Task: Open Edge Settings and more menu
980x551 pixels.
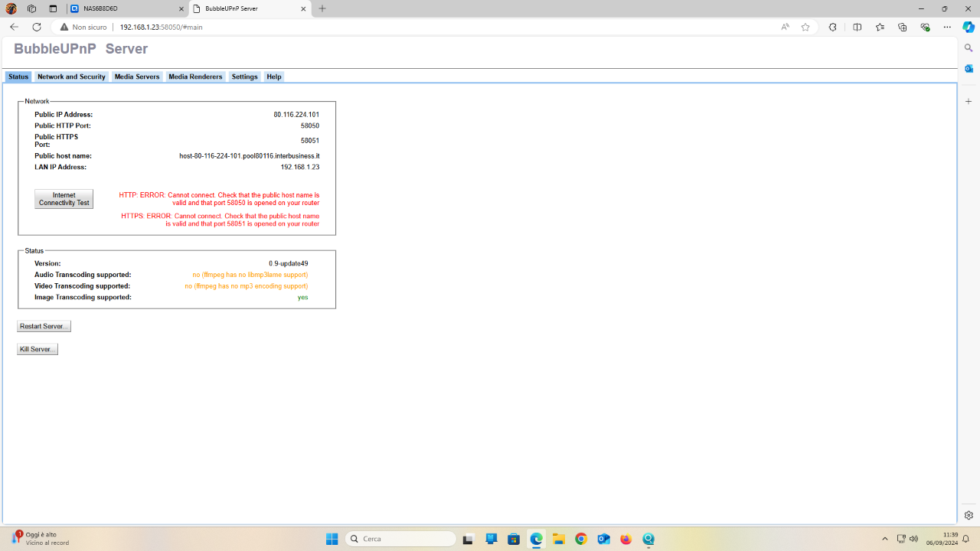Action: (x=947, y=27)
